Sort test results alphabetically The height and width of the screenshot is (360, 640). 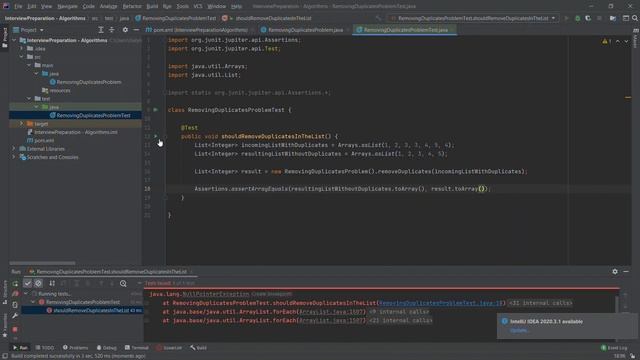52,283
